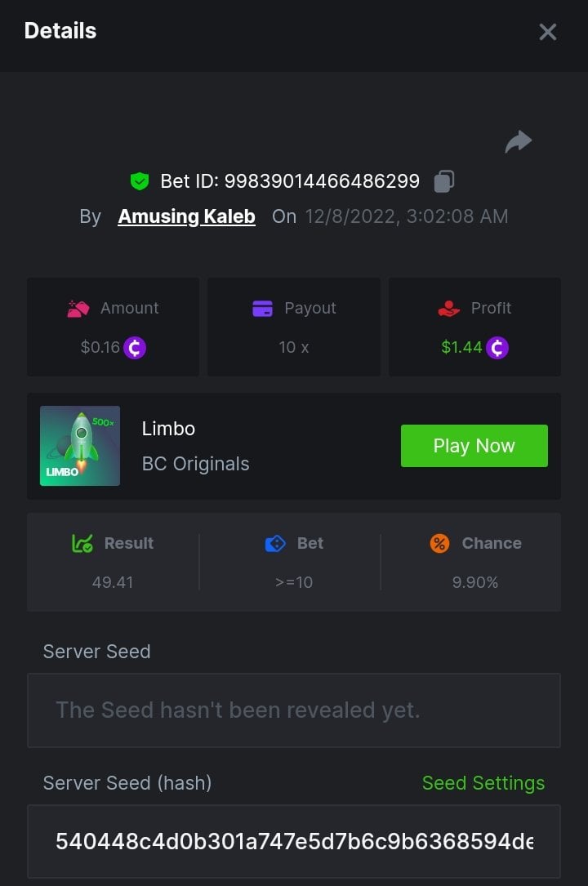The height and width of the screenshot is (886, 588).
Task: Click the unrevealed Server Seed field
Action: (294, 710)
